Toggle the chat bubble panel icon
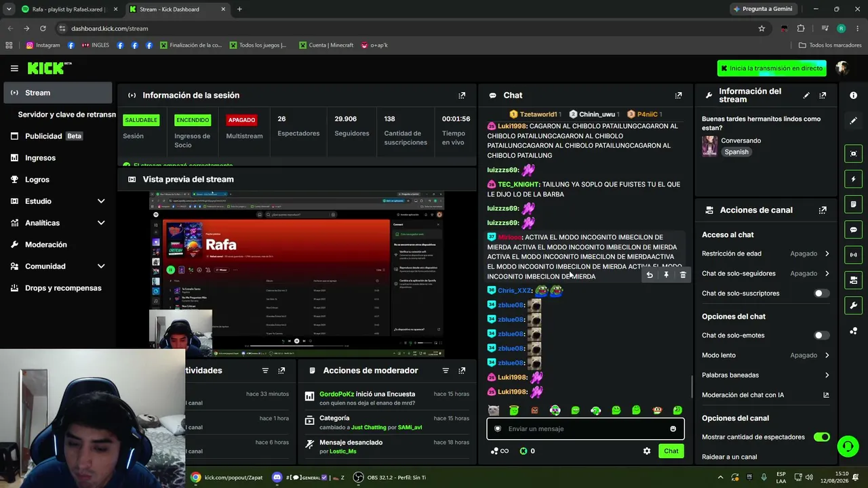This screenshot has width=868, height=488. pyautogui.click(x=854, y=230)
